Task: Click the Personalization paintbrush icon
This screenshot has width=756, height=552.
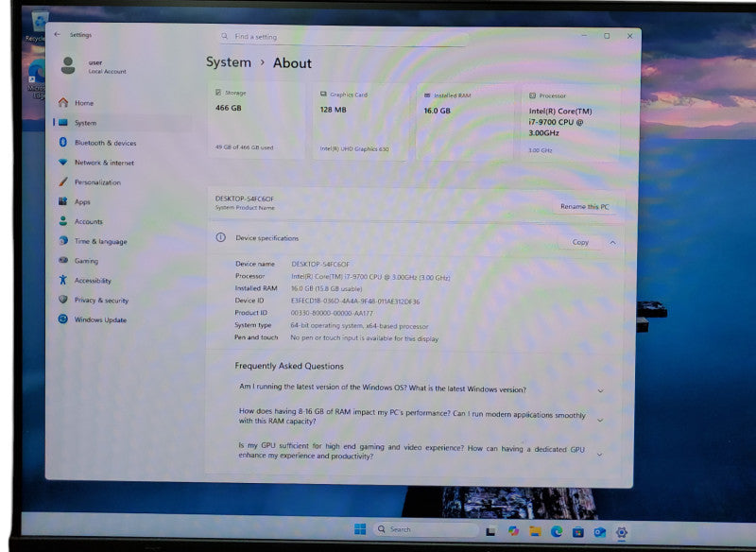Action: pyautogui.click(x=62, y=181)
